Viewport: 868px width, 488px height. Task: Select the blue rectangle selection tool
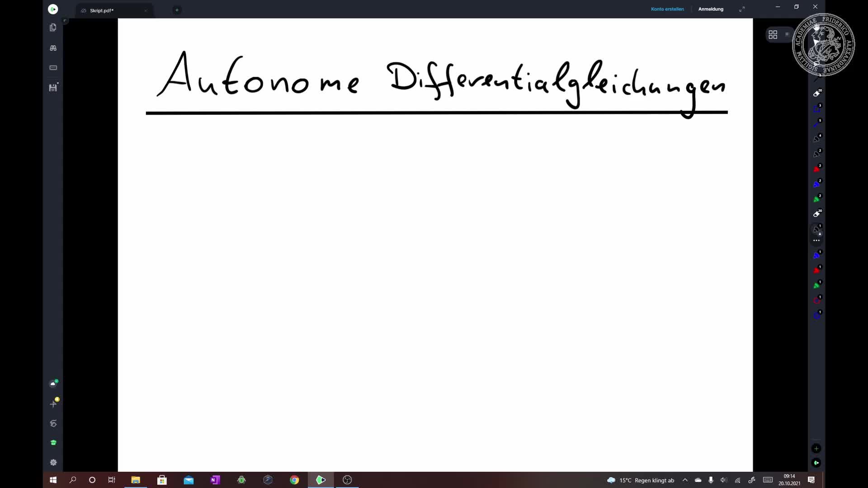coord(816,108)
